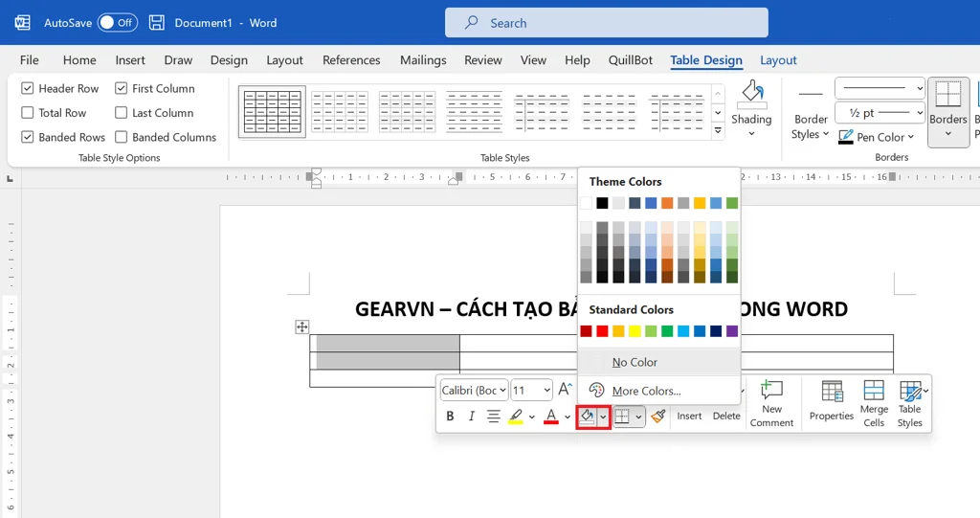
Task: Click the tab selector icon left of ruler
Action: click(10, 179)
